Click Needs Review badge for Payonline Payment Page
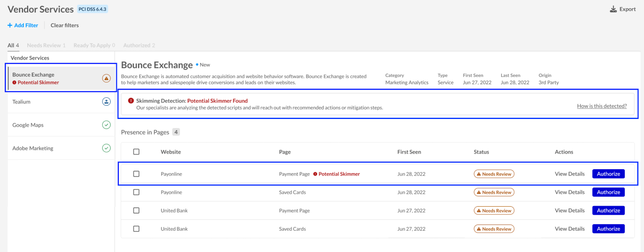Image resolution: width=644 pixels, height=252 pixels. pyautogui.click(x=494, y=174)
